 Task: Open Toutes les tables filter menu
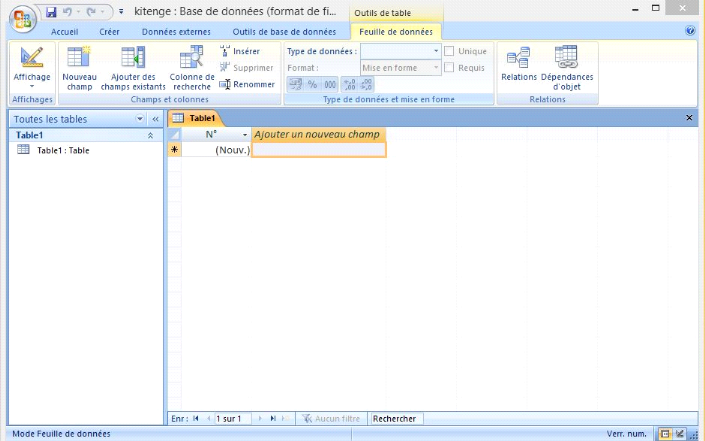(140, 119)
